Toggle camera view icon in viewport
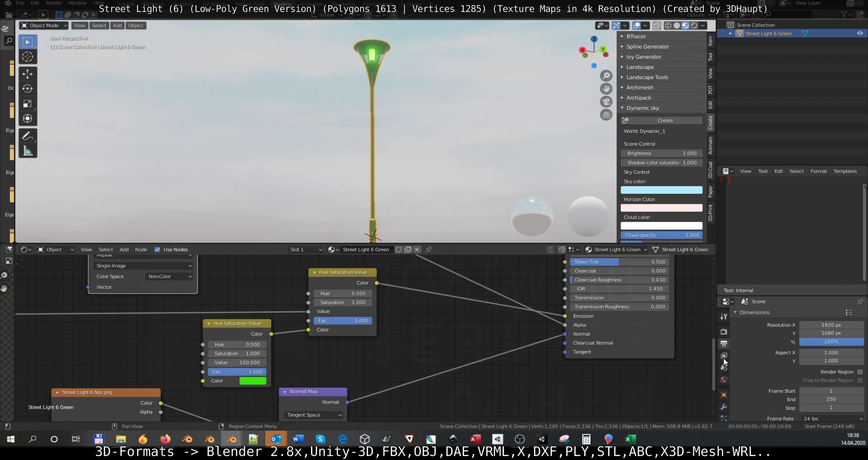The height and width of the screenshot is (460, 868). [x=606, y=102]
